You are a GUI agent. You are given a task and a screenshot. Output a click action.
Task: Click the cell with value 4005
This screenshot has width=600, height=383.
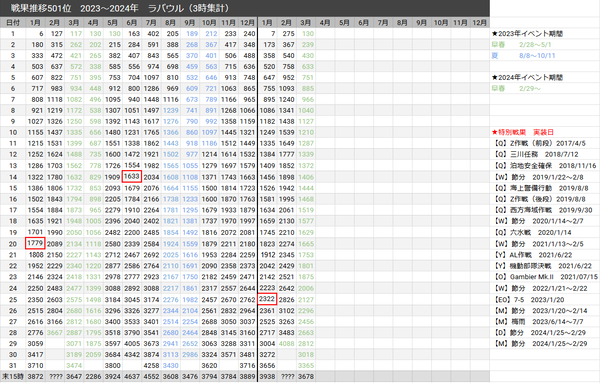pyautogui.click(x=132, y=344)
